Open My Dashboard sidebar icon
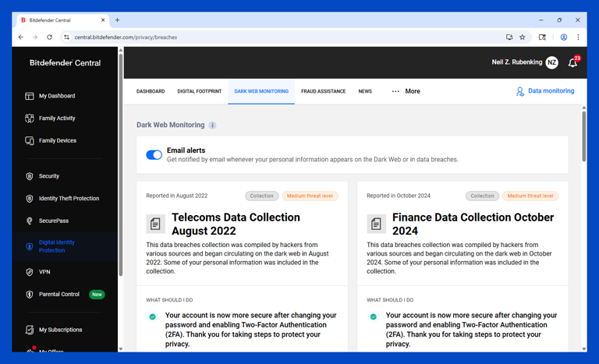This screenshot has width=599, height=364. (30, 96)
